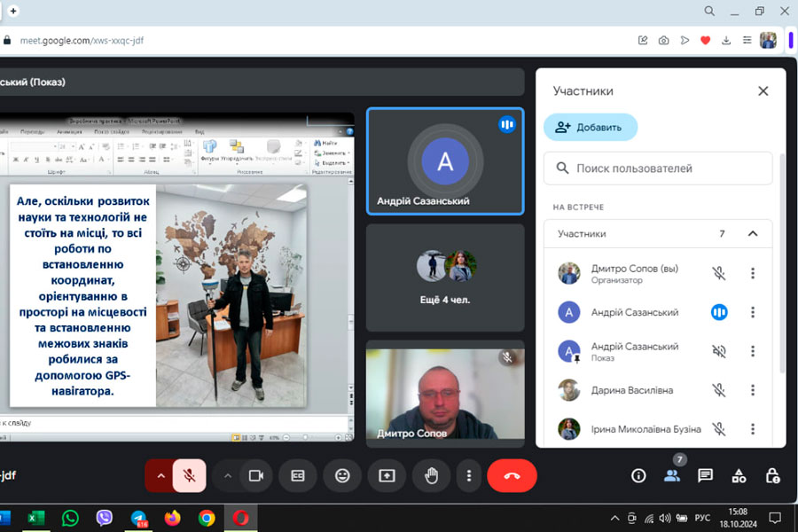This screenshot has height=532, width=798.
Task: Open WhatsApp from the taskbar
Action: 70,518
